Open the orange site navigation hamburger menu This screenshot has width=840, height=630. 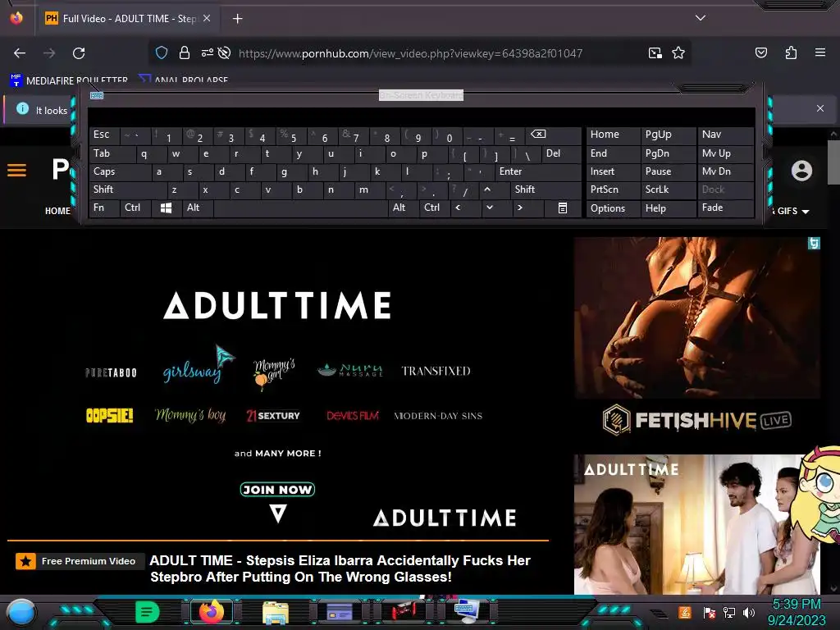(x=16, y=171)
